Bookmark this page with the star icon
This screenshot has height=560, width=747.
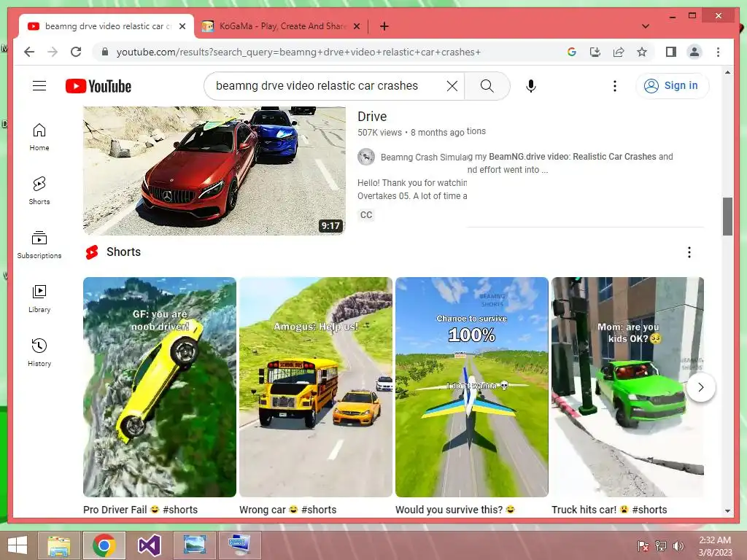point(642,52)
